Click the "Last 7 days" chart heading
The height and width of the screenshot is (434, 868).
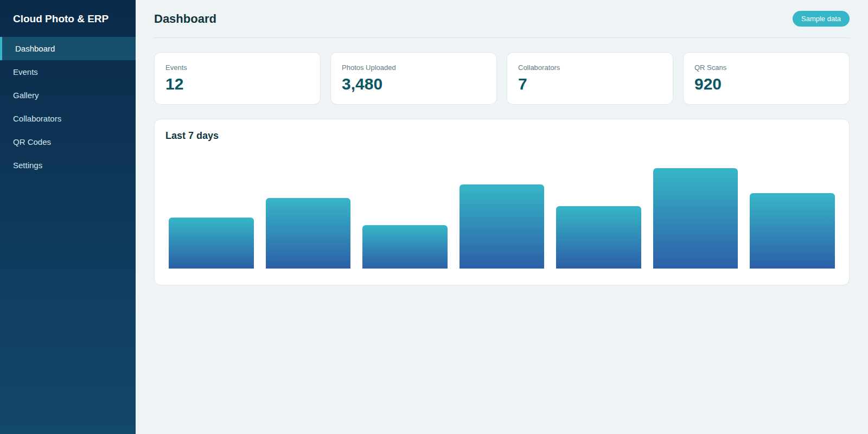click(x=192, y=136)
